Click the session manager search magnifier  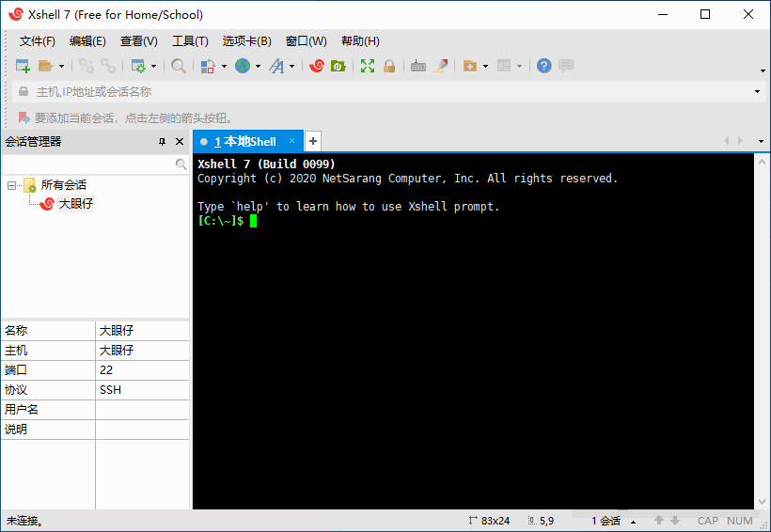181,164
